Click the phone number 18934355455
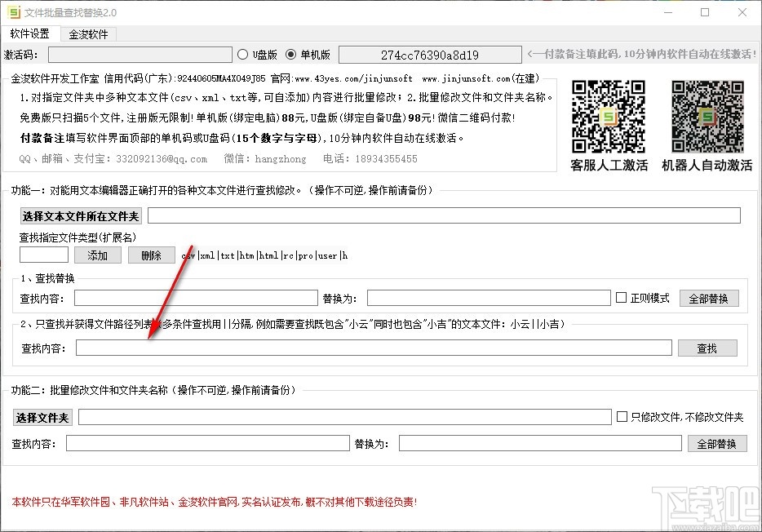The height and width of the screenshot is (532, 762). [x=387, y=159]
